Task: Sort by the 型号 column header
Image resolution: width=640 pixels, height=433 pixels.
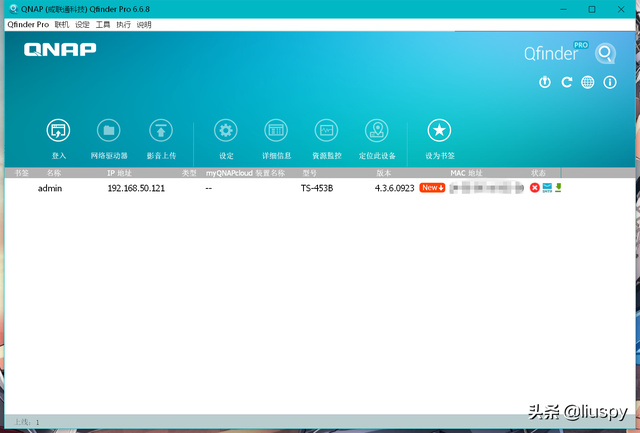Action: tap(309, 173)
